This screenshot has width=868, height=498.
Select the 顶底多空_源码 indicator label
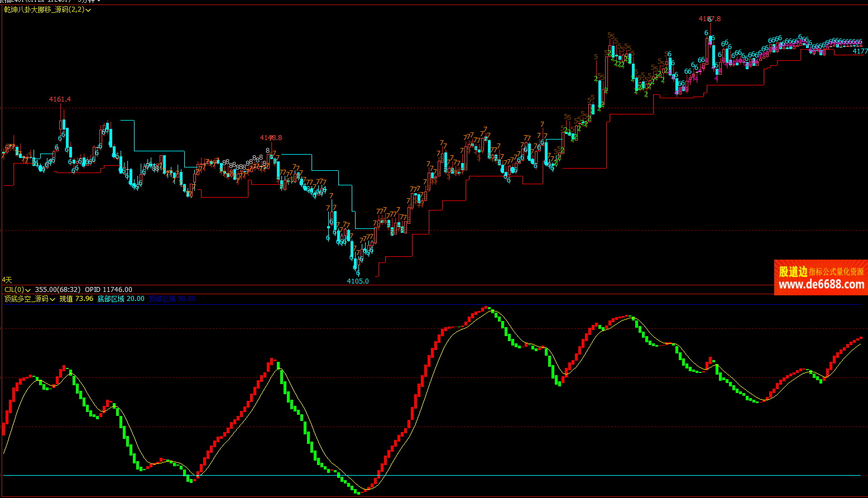tap(26, 299)
